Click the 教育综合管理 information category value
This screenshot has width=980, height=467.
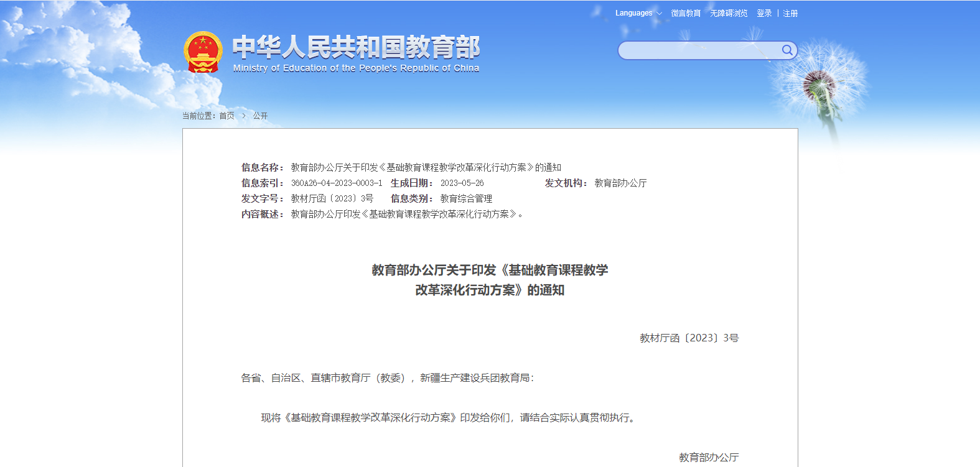pos(466,198)
